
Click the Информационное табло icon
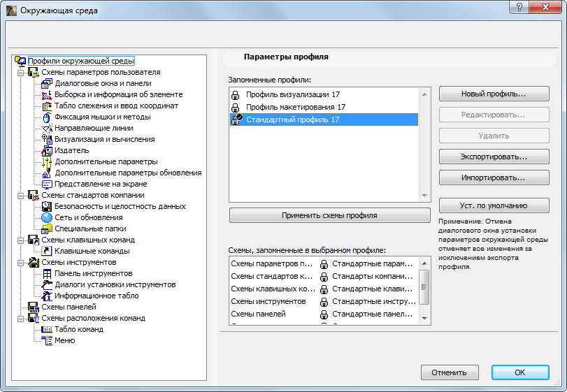pos(47,296)
